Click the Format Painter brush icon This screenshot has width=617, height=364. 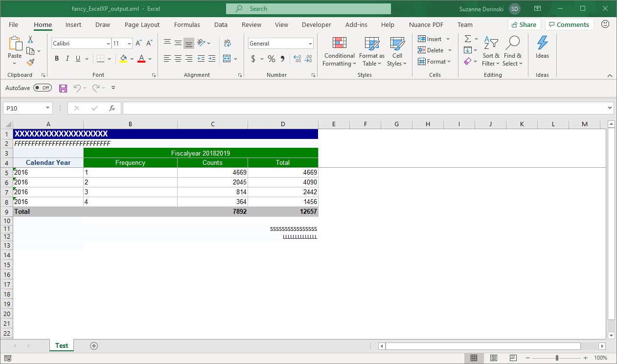[30, 62]
